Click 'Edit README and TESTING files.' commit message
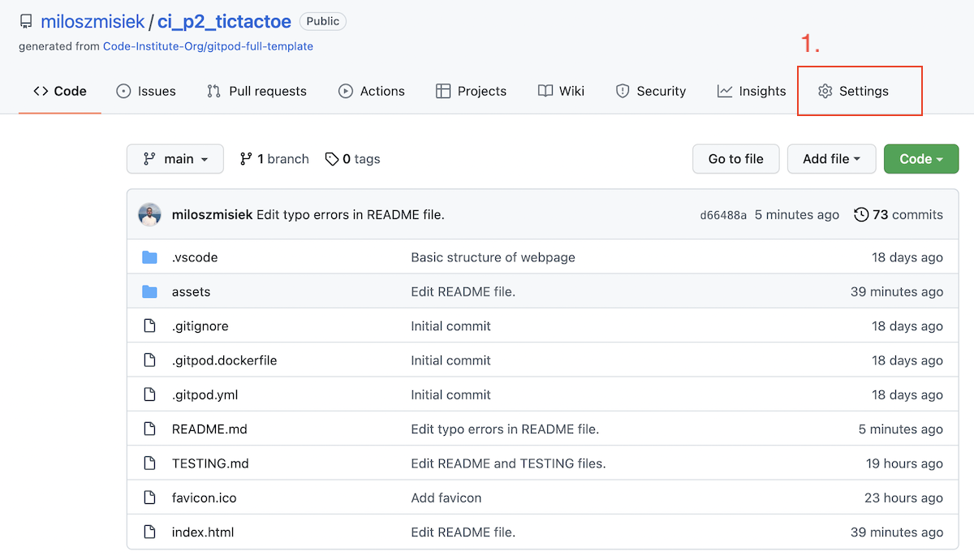This screenshot has width=974, height=560. click(508, 463)
